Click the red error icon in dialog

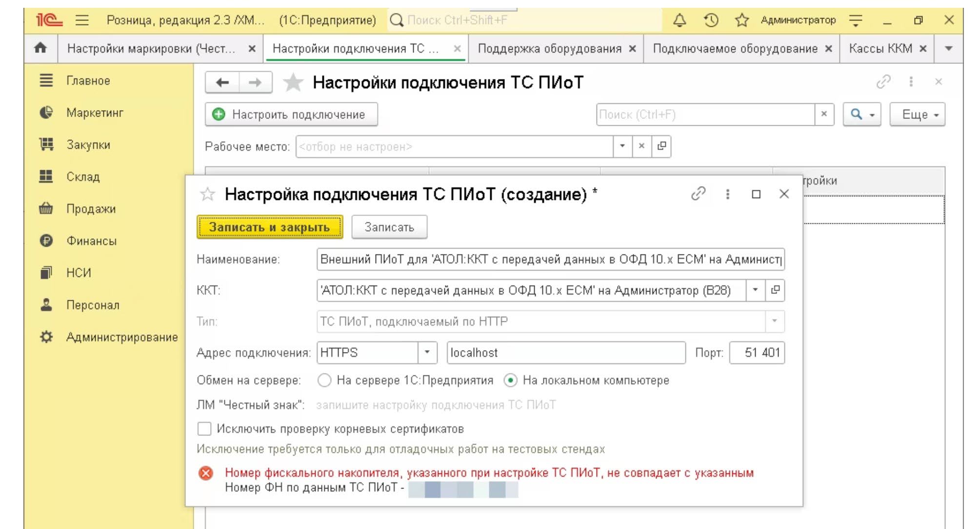[206, 473]
